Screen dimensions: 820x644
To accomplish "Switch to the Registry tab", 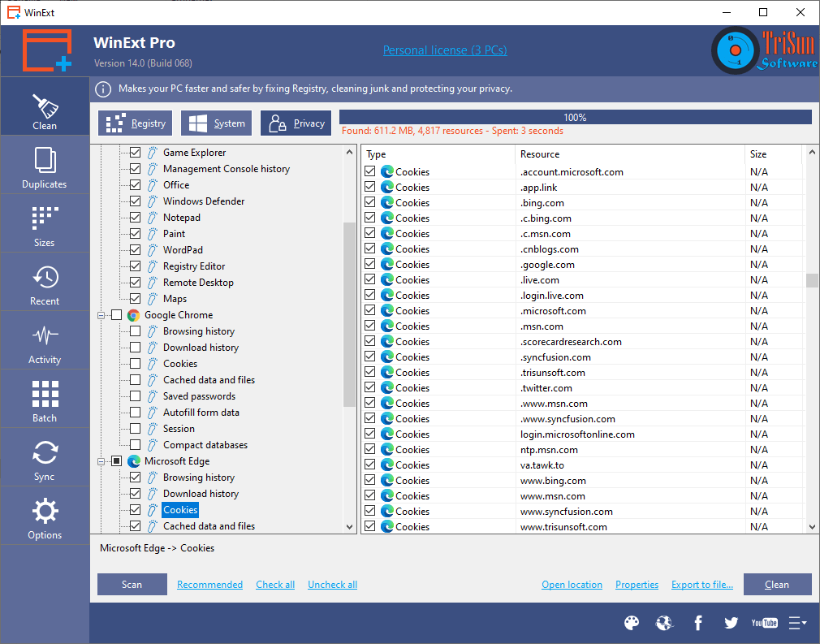I will tap(135, 123).
